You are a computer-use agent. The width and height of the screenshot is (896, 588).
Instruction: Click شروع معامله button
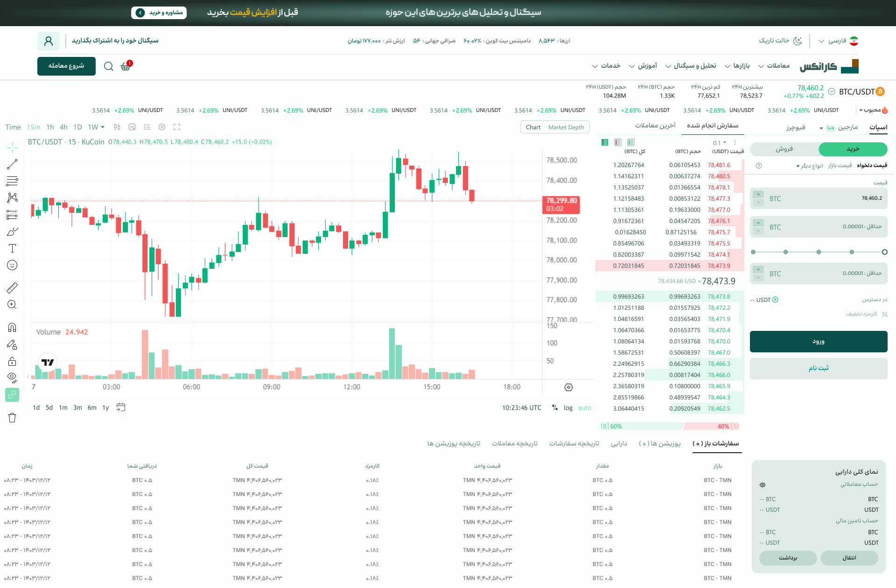[66, 66]
